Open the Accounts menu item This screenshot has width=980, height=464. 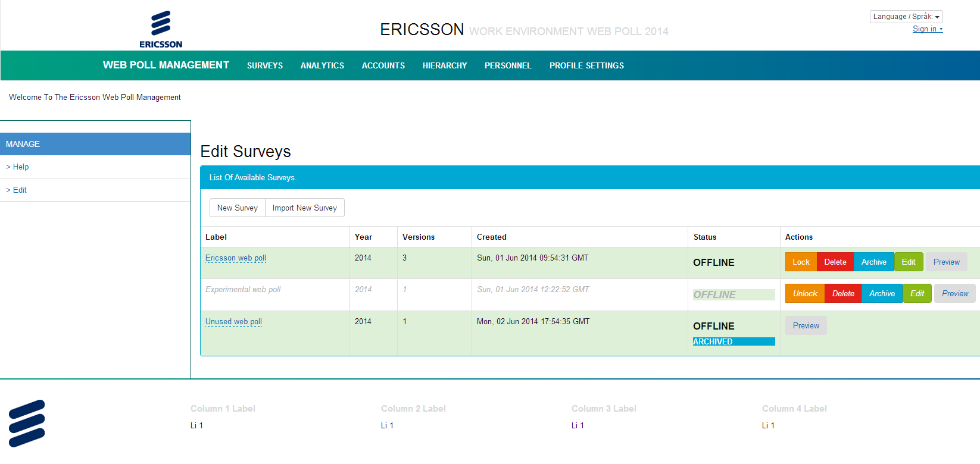click(383, 65)
